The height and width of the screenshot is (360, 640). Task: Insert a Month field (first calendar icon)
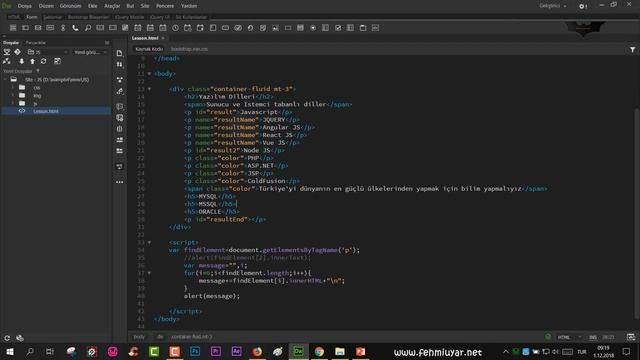pos(138,28)
